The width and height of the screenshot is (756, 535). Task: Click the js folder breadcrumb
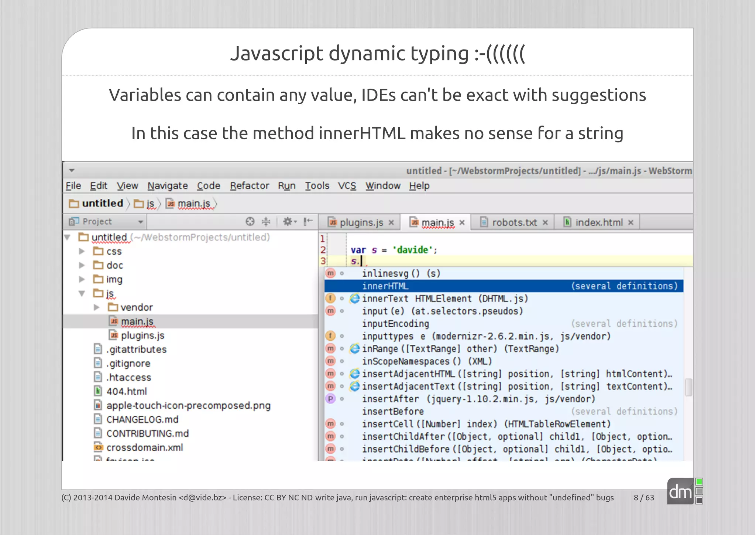[144, 204]
